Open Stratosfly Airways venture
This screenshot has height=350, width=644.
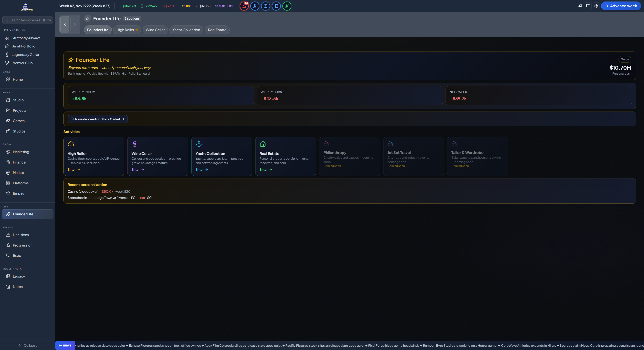pyautogui.click(x=28, y=38)
